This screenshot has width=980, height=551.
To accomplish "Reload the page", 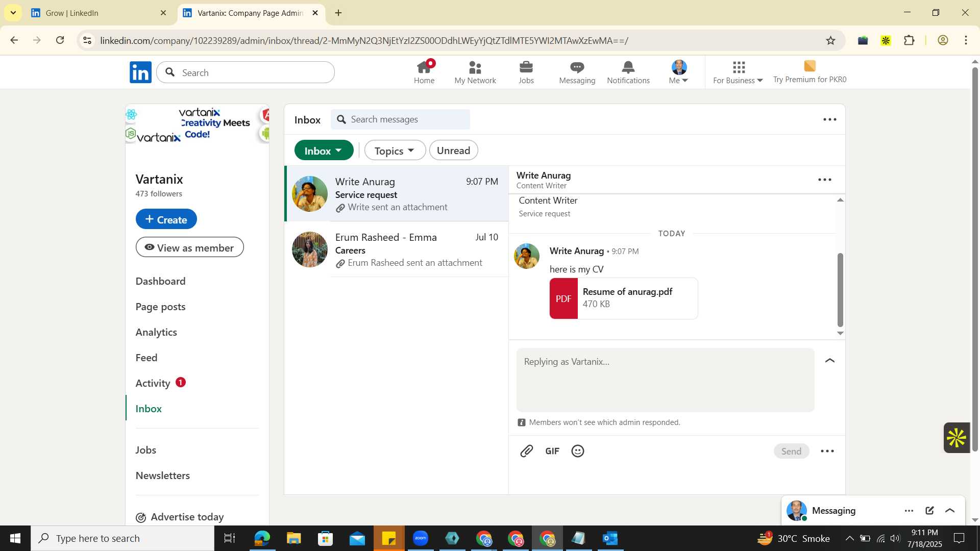I will [x=60, y=40].
